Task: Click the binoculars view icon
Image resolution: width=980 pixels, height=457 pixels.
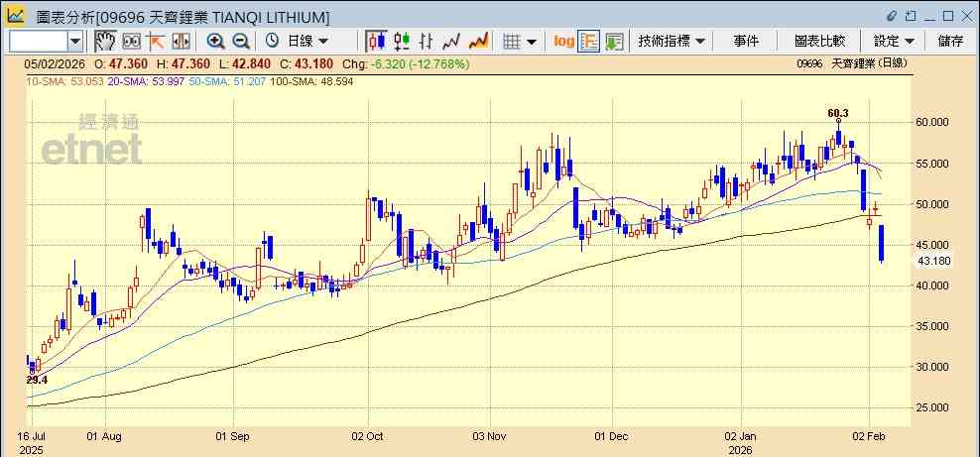Action: coord(131,42)
